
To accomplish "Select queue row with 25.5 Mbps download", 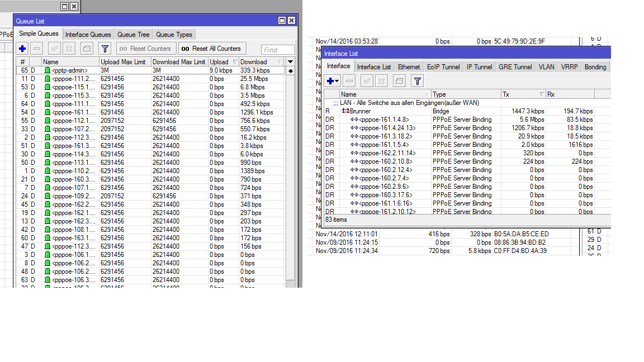I will [150, 79].
